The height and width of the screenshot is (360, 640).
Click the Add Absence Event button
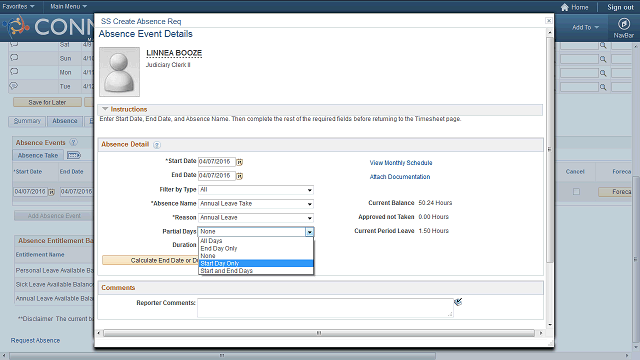click(54, 216)
